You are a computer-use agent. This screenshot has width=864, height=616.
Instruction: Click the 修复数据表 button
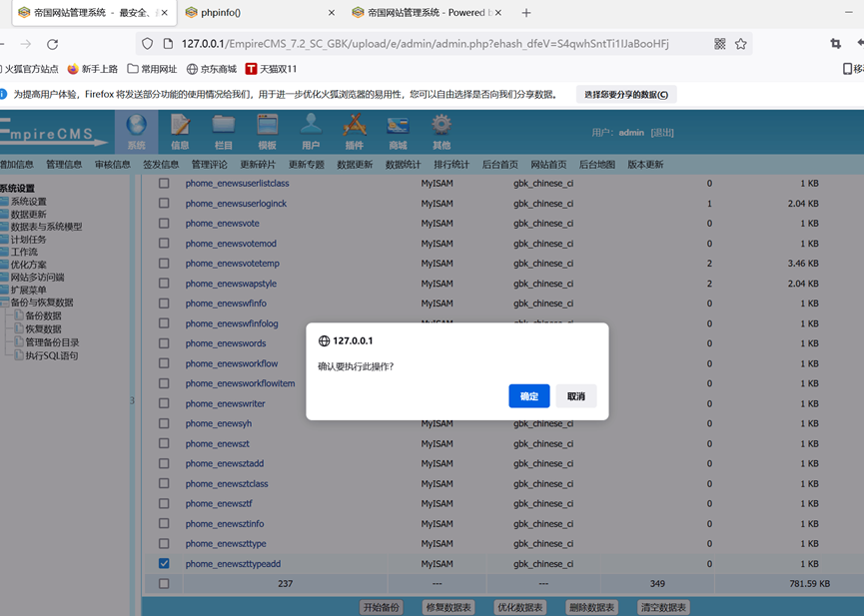448,607
